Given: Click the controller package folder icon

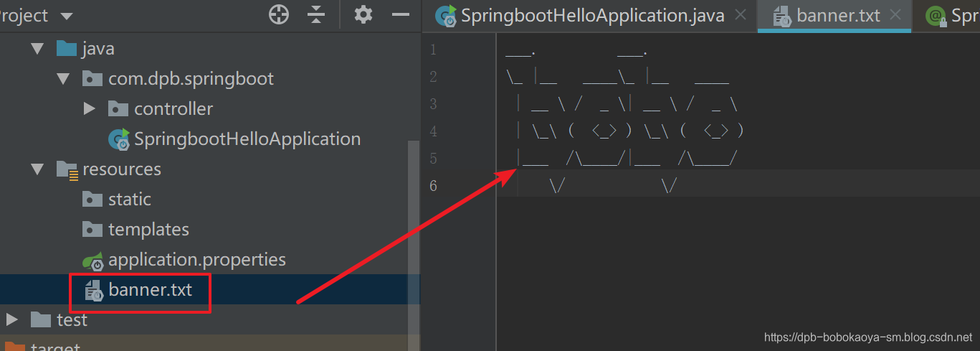Looking at the screenshot, I should 118,108.
